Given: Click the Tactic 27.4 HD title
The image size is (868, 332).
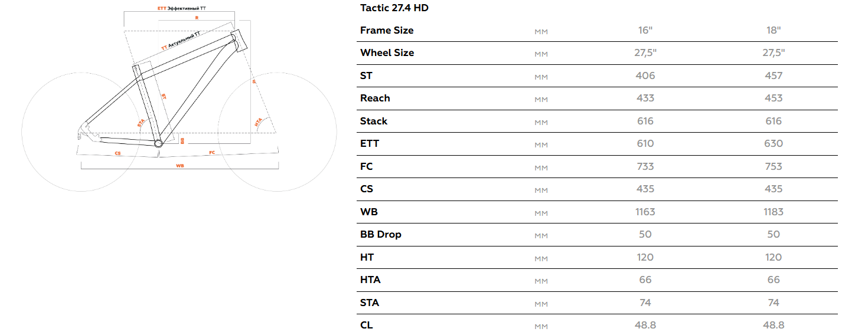Looking at the screenshot, I should pyautogui.click(x=394, y=8).
